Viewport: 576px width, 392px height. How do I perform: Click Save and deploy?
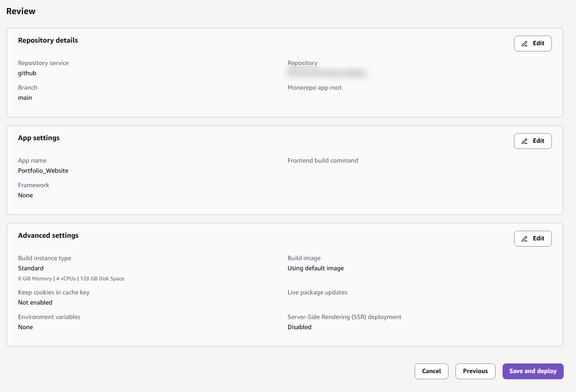pyautogui.click(x=532, y=371)
